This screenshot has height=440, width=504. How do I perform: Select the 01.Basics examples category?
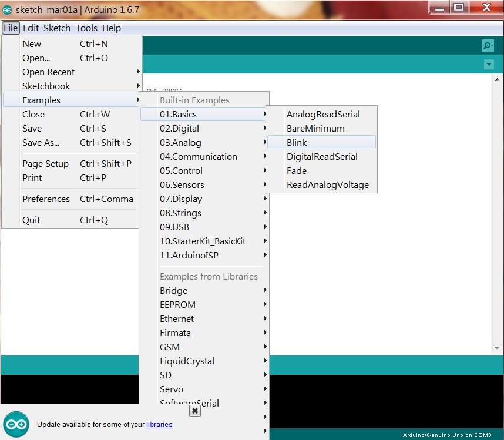(x=204, y=115)
